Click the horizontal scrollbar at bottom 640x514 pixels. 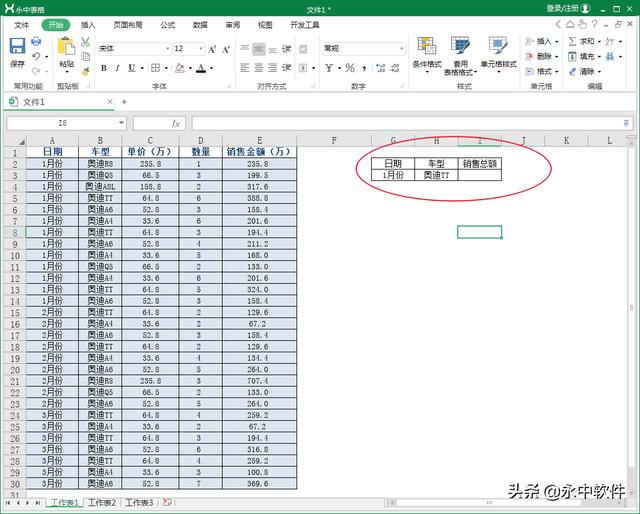pos(490,503)
